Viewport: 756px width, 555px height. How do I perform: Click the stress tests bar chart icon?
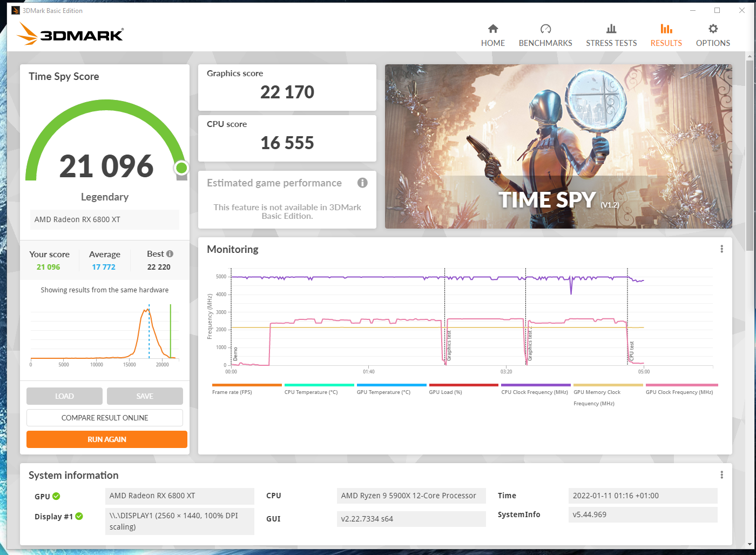tap(611, 29)
